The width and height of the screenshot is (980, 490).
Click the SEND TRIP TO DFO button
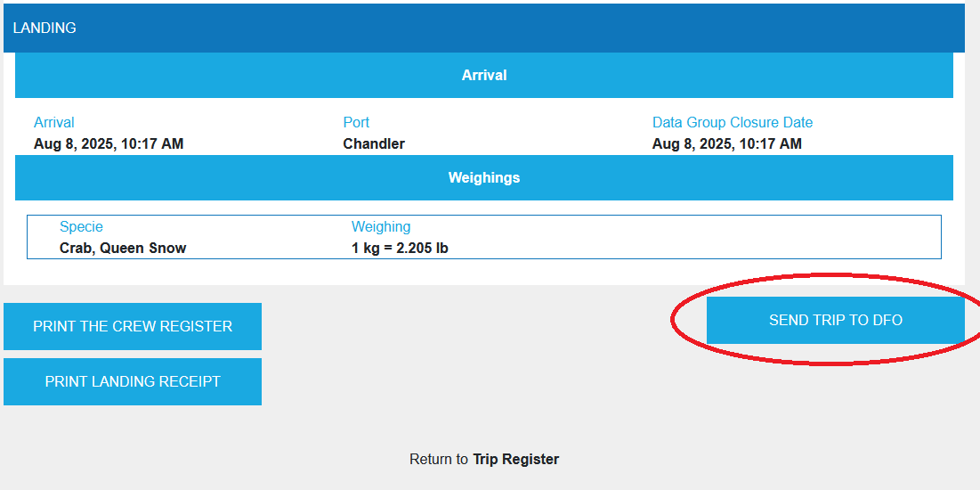click(x=835, y=321)
